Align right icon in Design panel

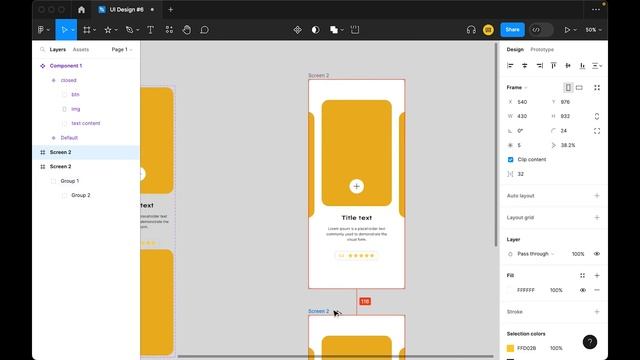click(539, 66)
